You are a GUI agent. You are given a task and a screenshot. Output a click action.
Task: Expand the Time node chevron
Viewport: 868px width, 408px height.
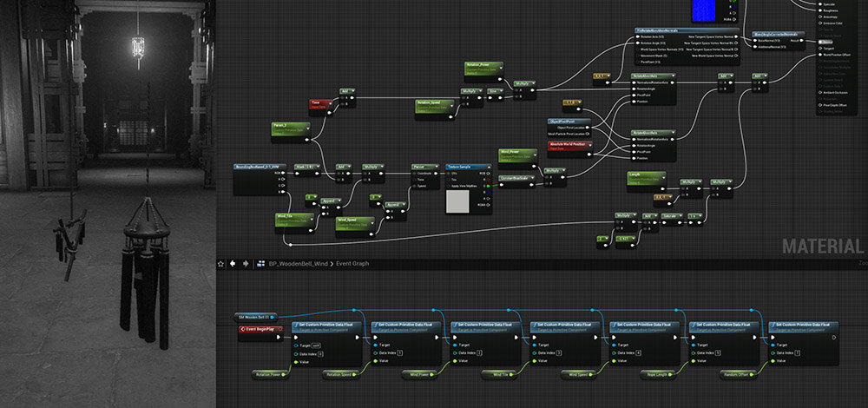coord(331,103)
